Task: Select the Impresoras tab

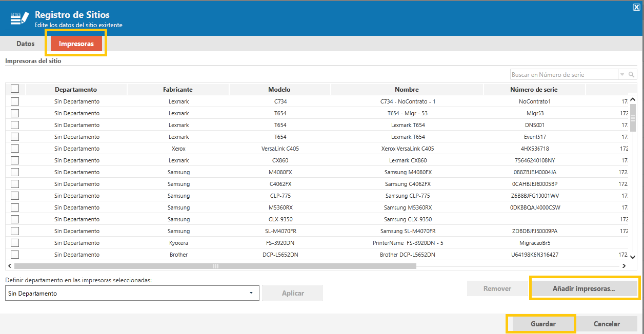Action: tap(76, 44)
